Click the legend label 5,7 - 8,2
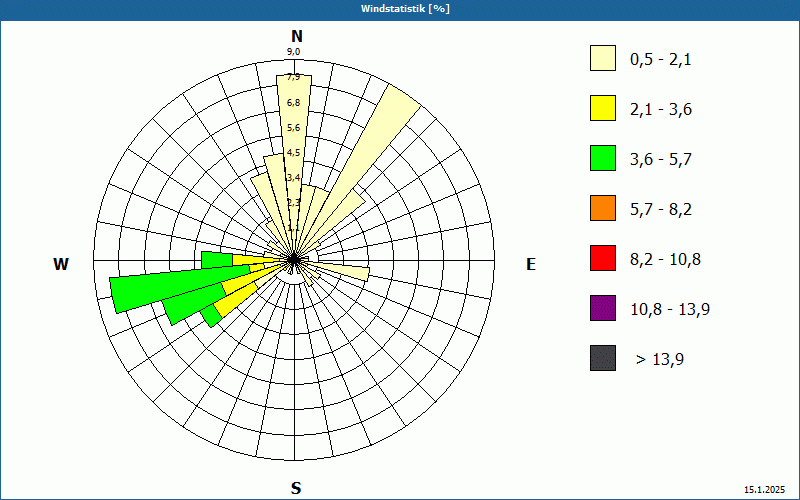The image size is (800, 500). 661,210
